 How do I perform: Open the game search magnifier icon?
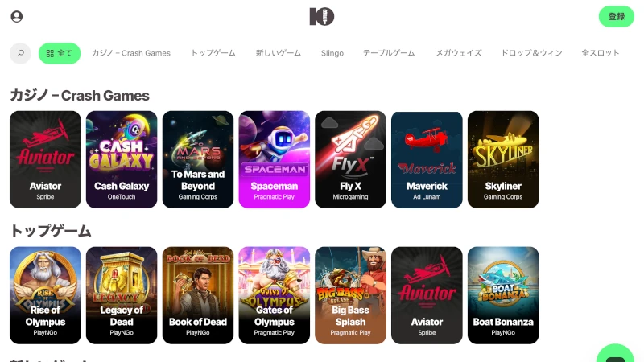coord(20,53)
